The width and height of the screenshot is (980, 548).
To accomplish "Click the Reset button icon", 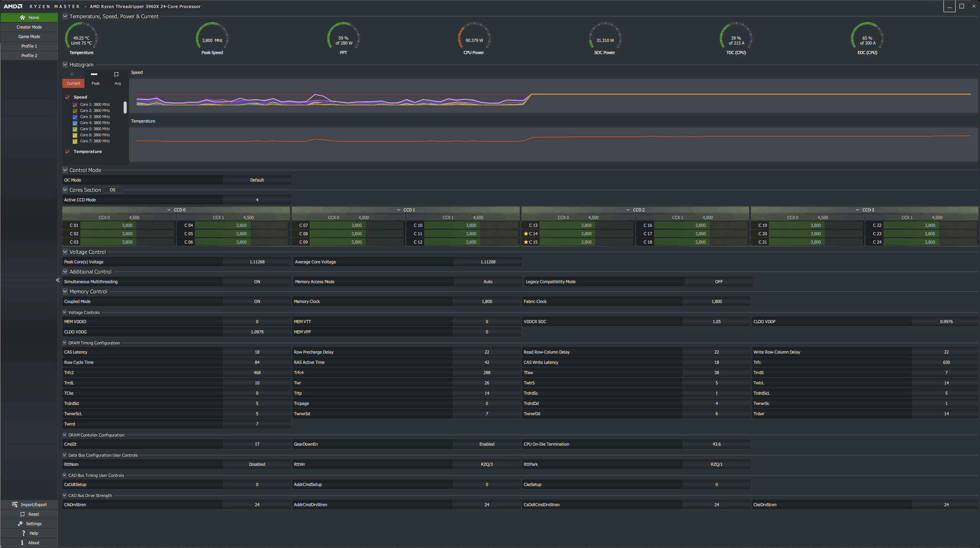I will 23,515.
